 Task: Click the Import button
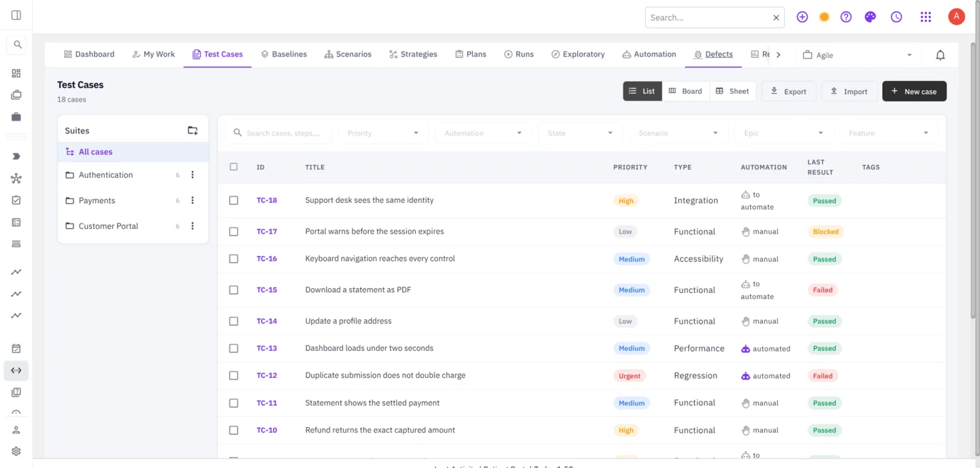point(849,91)
